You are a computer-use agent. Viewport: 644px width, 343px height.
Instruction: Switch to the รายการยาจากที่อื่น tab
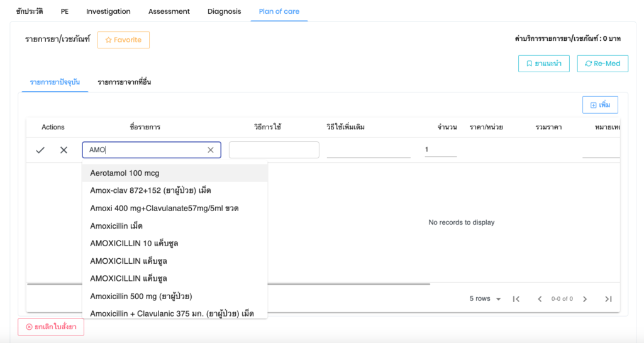[x=124, y=82]
